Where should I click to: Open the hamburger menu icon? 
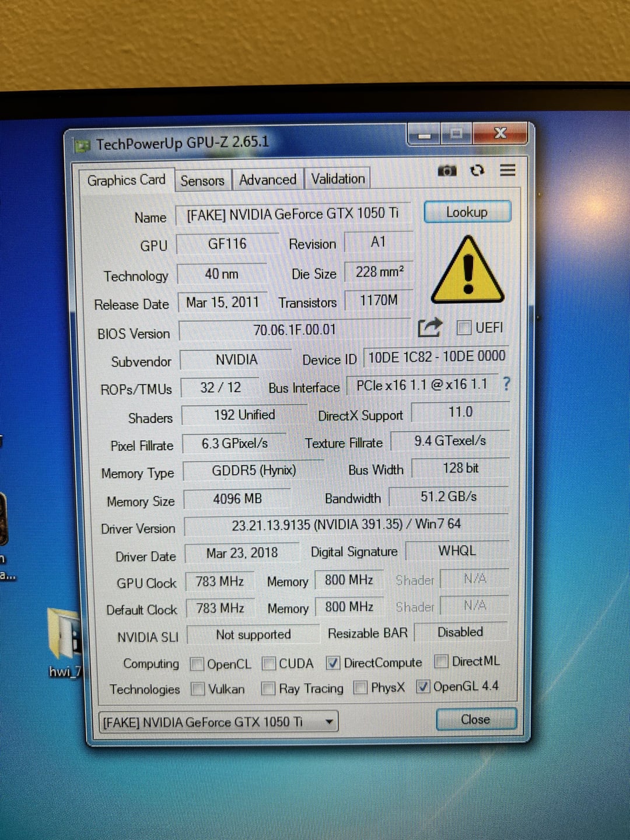tap(508, 170)
